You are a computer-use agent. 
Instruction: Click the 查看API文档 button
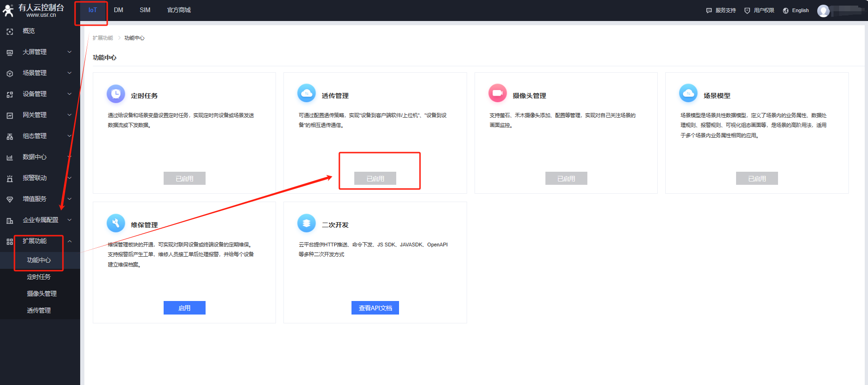375,308
